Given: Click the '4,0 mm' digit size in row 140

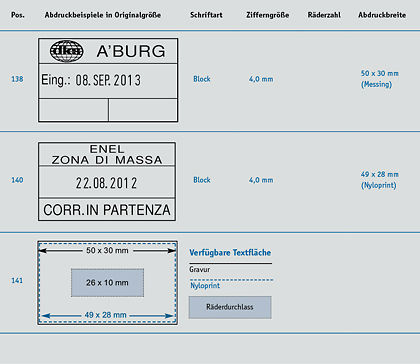Looking at the screenshot, I should click(x=261, y=180).
